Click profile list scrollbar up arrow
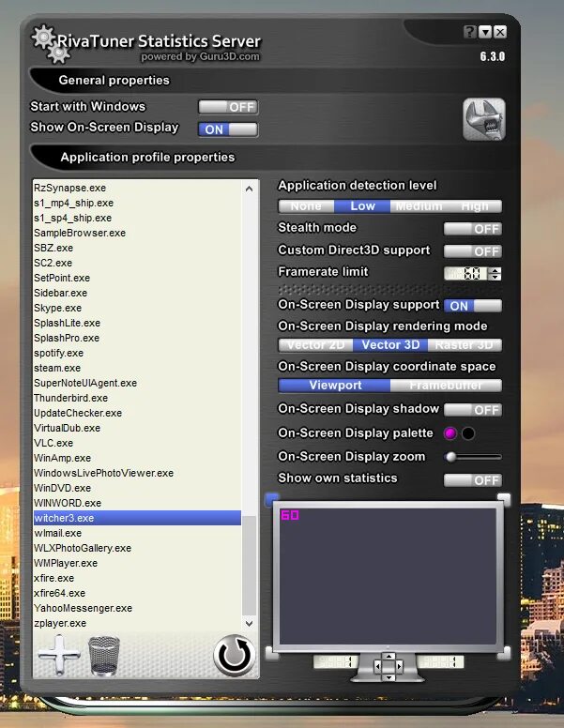 pos(250,189)
